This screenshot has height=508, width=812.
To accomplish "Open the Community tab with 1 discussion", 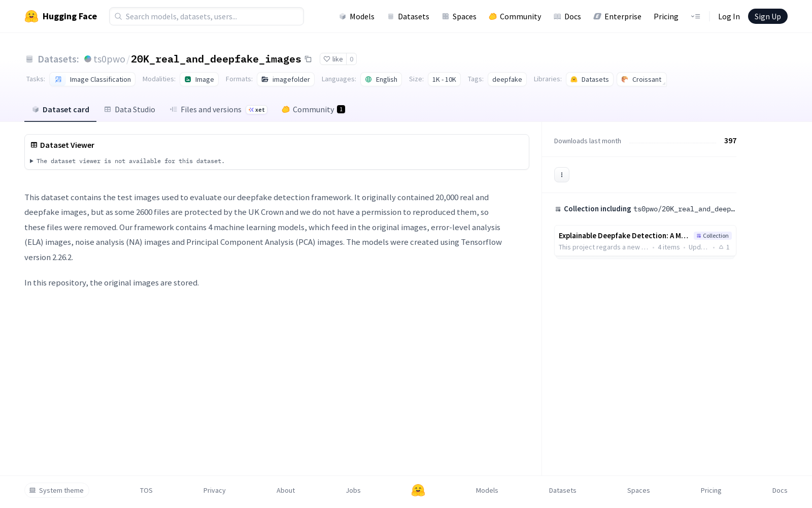I will coord(314,109).
